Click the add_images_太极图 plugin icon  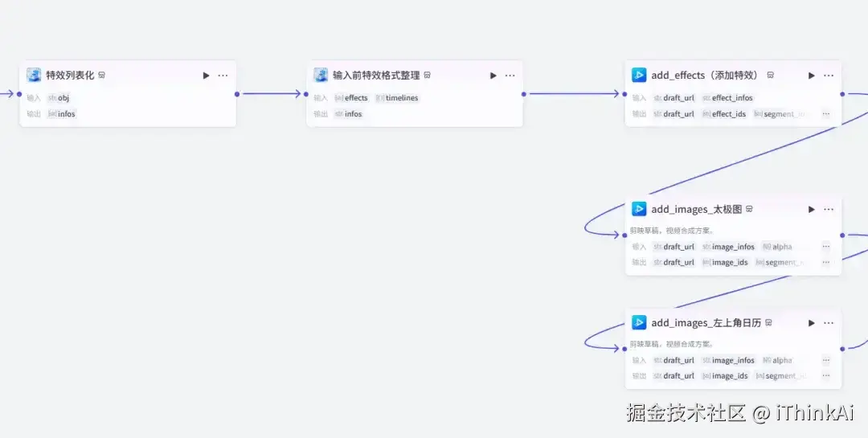pos(639,209)
